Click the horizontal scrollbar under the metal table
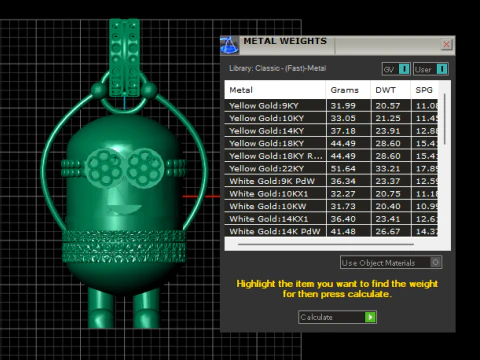 click(326, 244)
